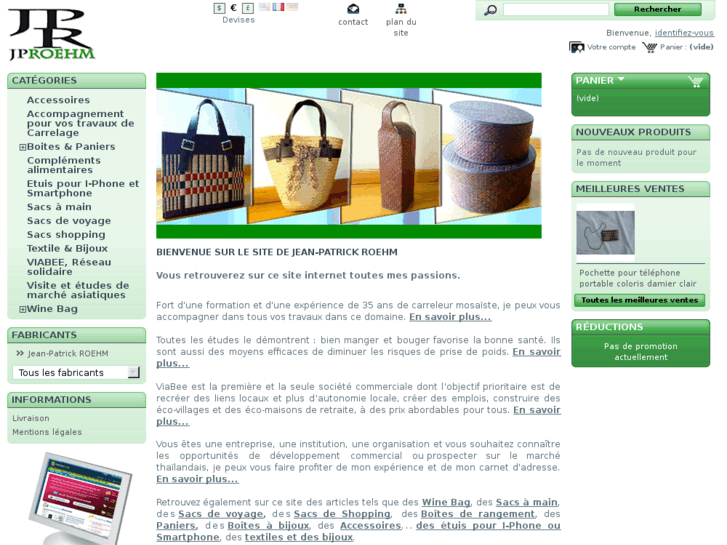Click the Meilleures Ventes block header
Viewport: 727px width, 545px height.
(x=640, y=189)
